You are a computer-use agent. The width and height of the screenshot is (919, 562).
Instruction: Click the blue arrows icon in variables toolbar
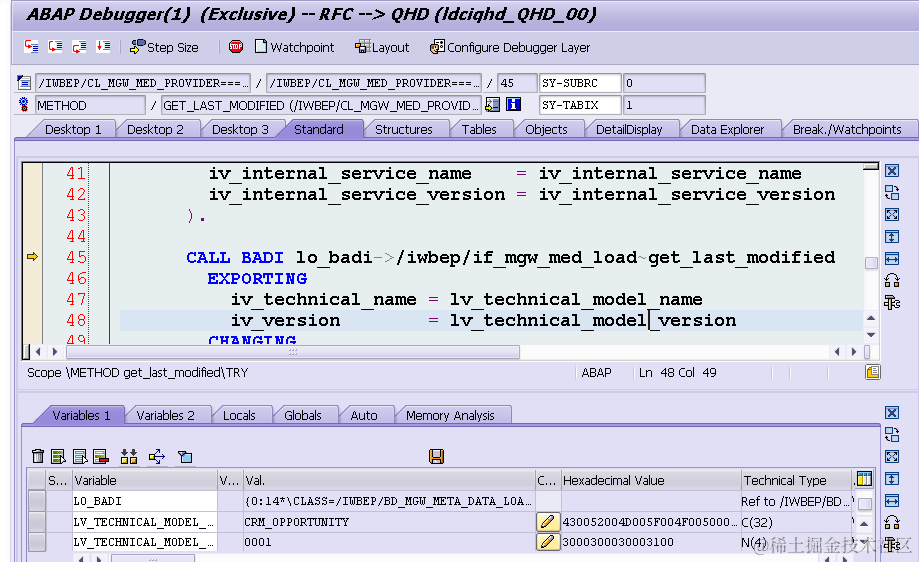tap(156, 456)
